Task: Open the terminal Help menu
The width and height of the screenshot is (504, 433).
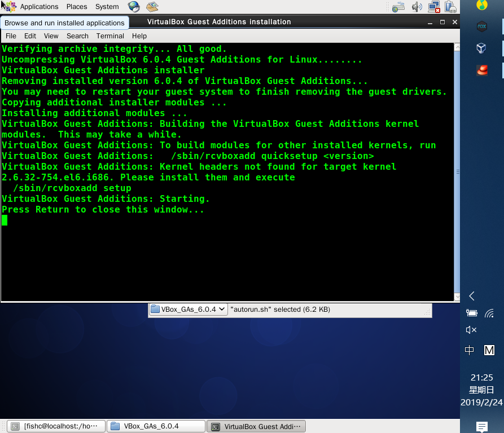Action: point(139,36)
